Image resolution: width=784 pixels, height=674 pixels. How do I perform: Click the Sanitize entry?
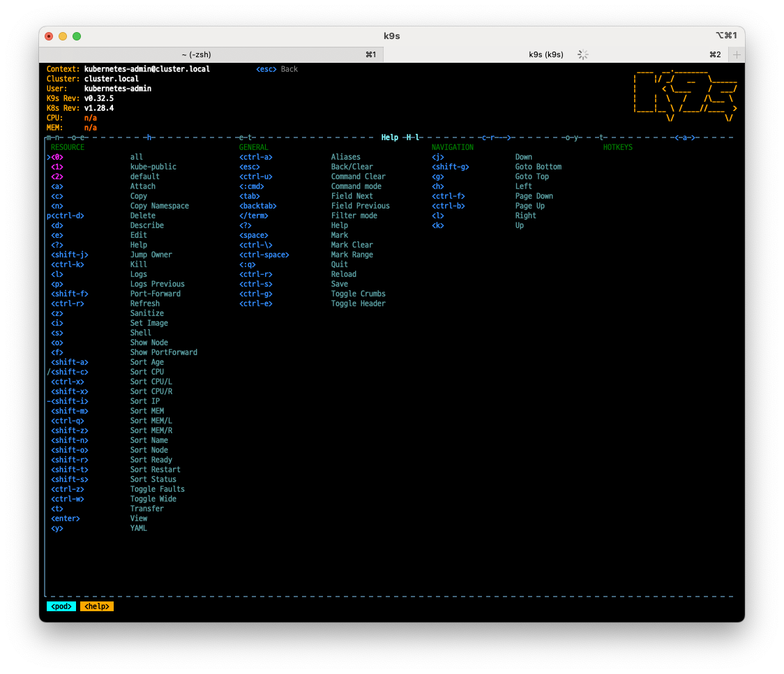coord(147,313)
